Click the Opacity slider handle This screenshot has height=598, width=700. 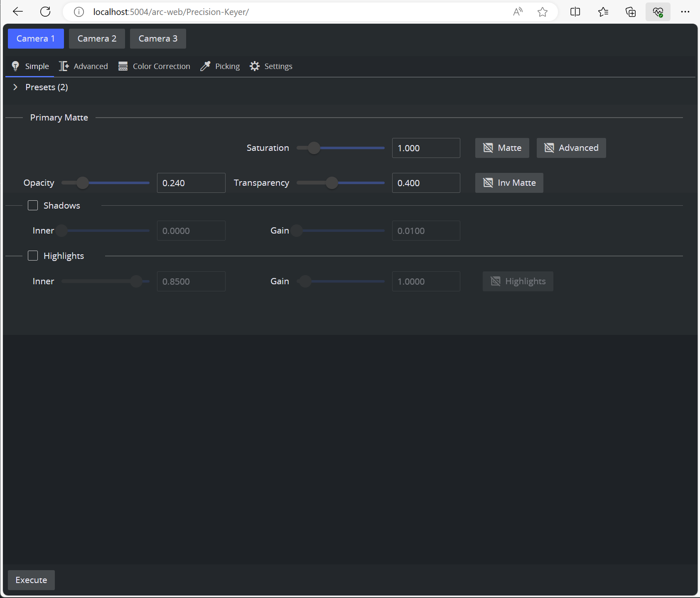pyautogui.click(x=83, y=183)
